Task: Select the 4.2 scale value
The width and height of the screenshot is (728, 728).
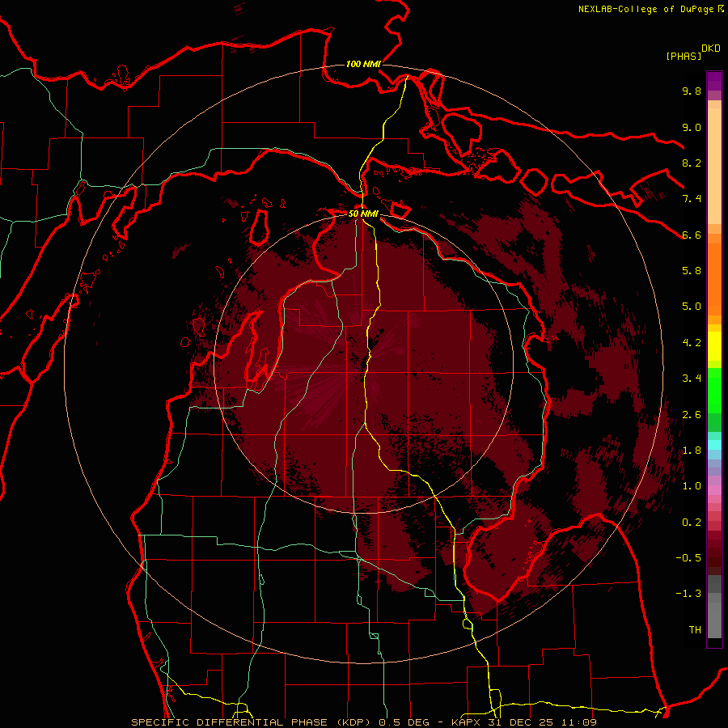Action: [692, 343]
